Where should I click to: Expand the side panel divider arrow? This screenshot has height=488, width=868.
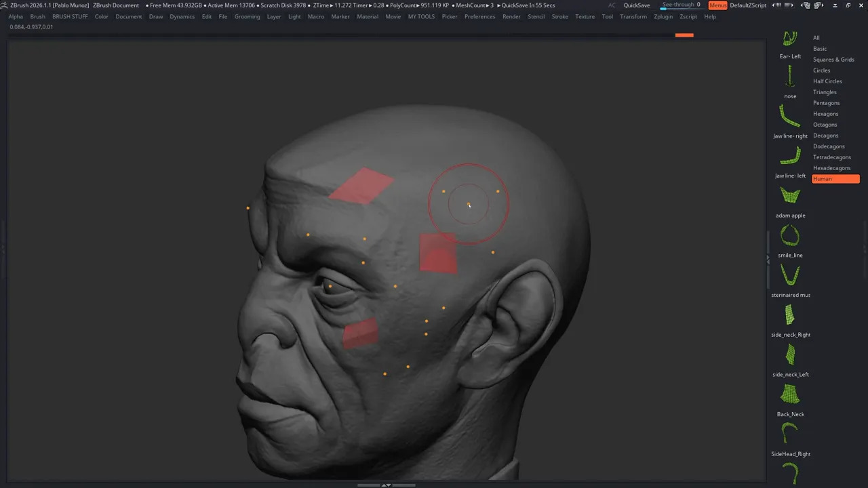pos(768,259)
